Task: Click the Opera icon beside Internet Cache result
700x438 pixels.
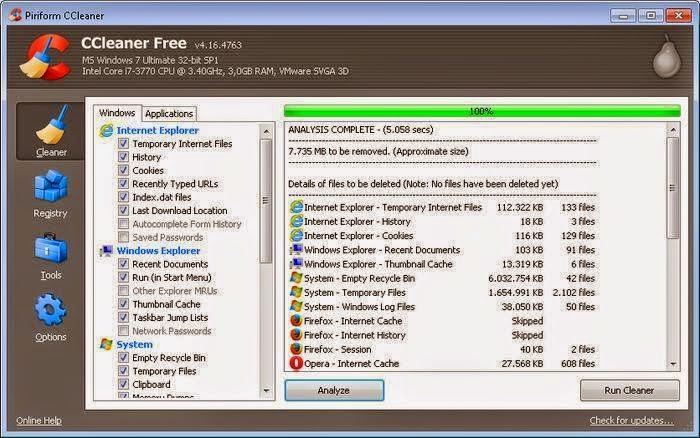Action: 296,363
